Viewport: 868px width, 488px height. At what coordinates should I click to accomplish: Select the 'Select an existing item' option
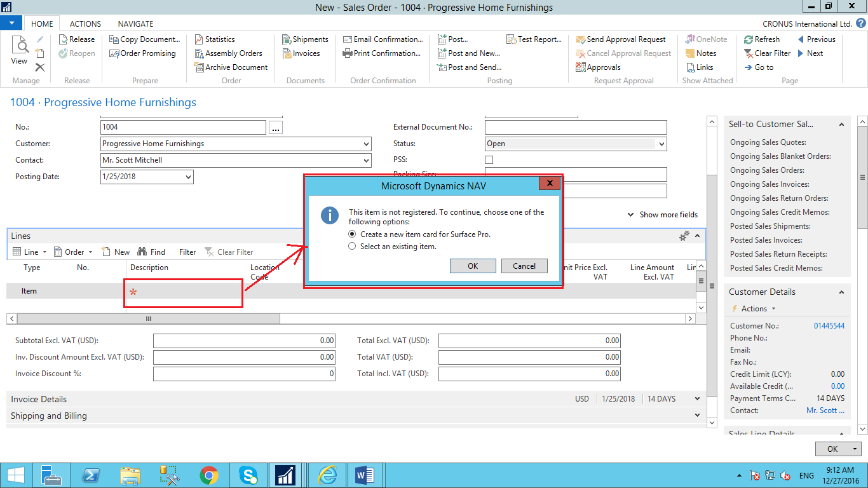pyautogui.click(x=392, y=247)
